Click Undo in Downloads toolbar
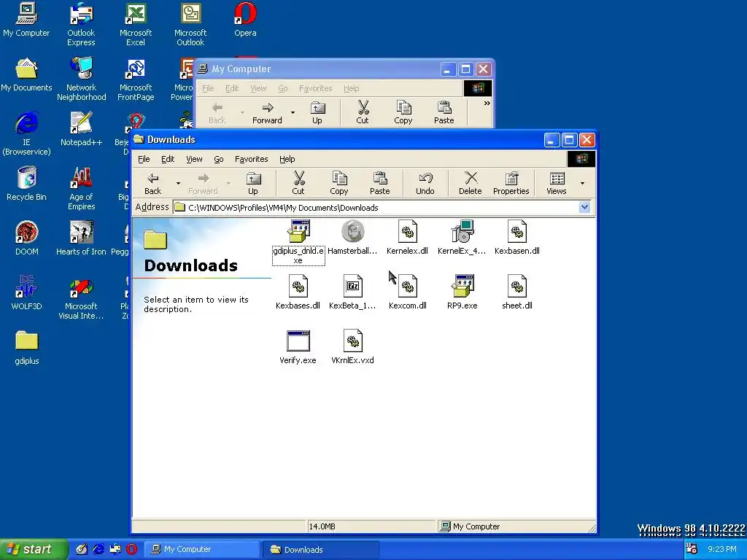Image resolution: width=747 pixels, height=560 pixels. (x=425, y=183)
